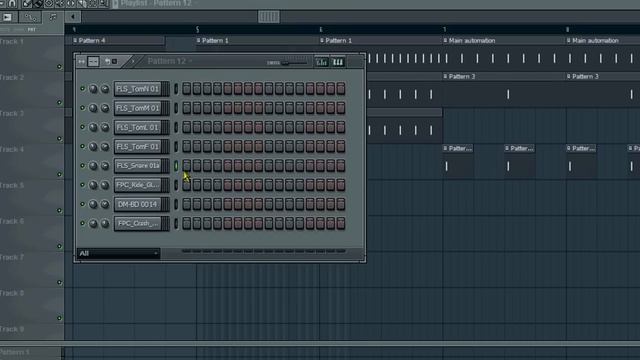
Task: Click the left-arrow button on the playlist toolbar
Action: coord(73,17)
